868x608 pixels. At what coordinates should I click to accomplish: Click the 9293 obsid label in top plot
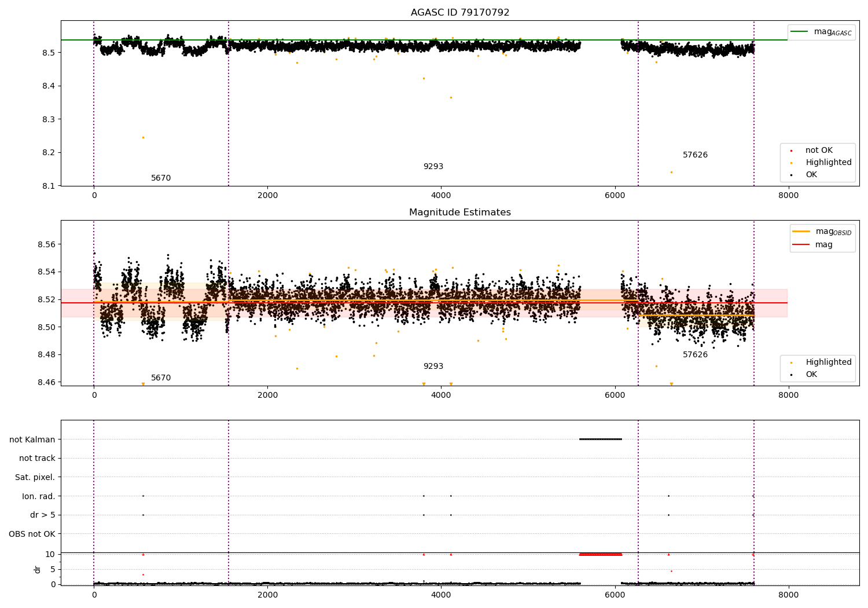coord(433,167)
